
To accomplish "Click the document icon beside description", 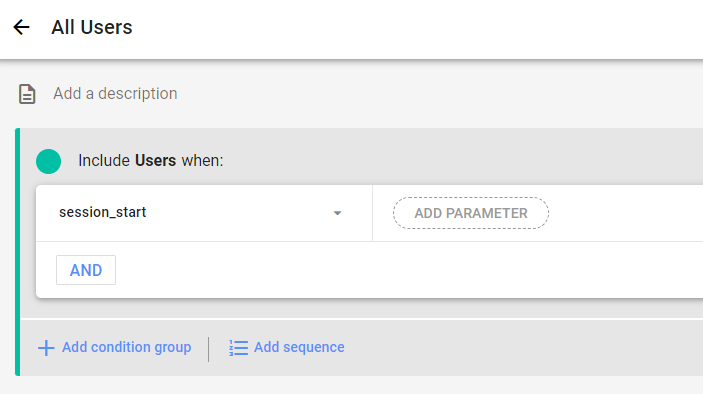I will 27,94.
